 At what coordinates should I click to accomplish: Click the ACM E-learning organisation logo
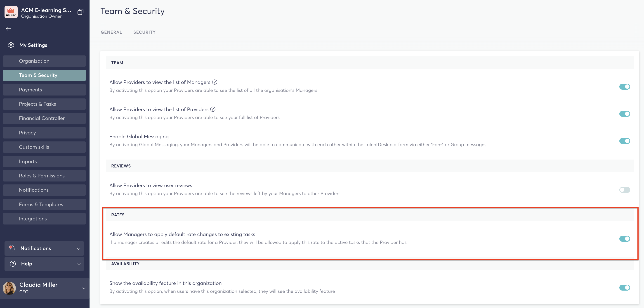(x=11, y=12)
